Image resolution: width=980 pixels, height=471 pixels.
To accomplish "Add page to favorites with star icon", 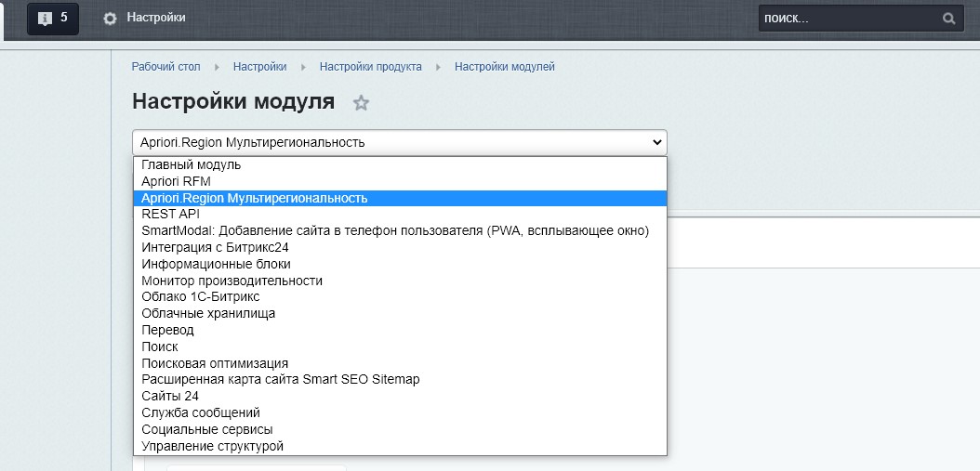I will [x=362, y=103].
